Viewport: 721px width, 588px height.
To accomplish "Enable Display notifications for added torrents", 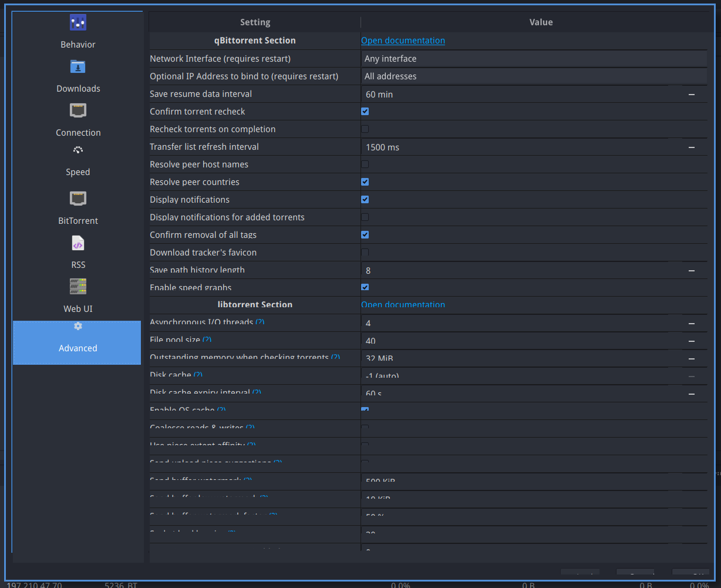I will pos(365,217).
